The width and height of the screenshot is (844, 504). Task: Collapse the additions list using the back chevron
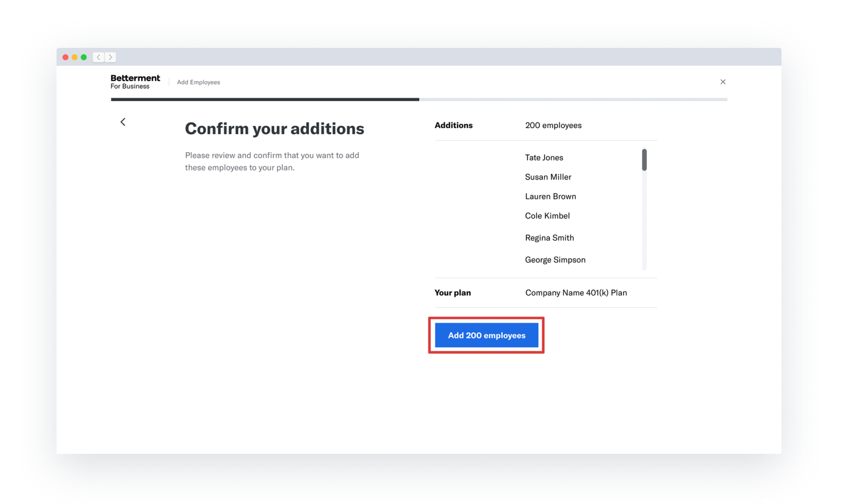(x=123, y=122)
